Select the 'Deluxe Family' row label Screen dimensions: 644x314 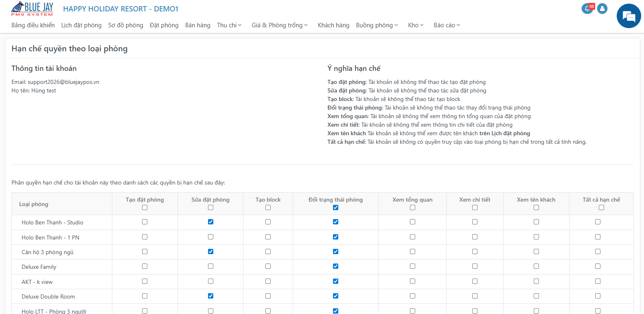tap(39, 267)
